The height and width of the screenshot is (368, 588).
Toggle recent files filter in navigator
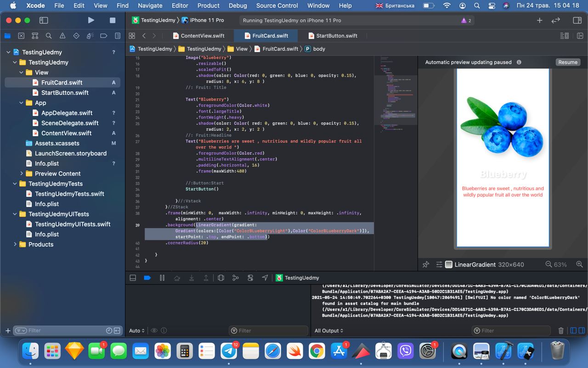109,331
